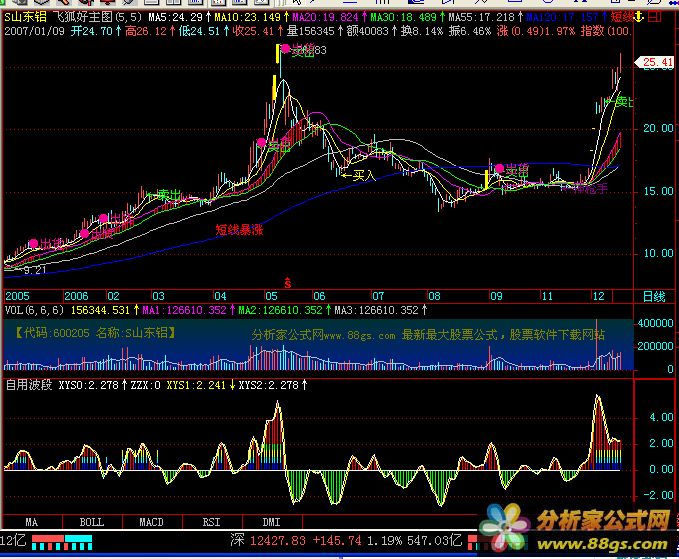Click the 买入 signal arrow label
679x559 pixels.
point(363,174)
